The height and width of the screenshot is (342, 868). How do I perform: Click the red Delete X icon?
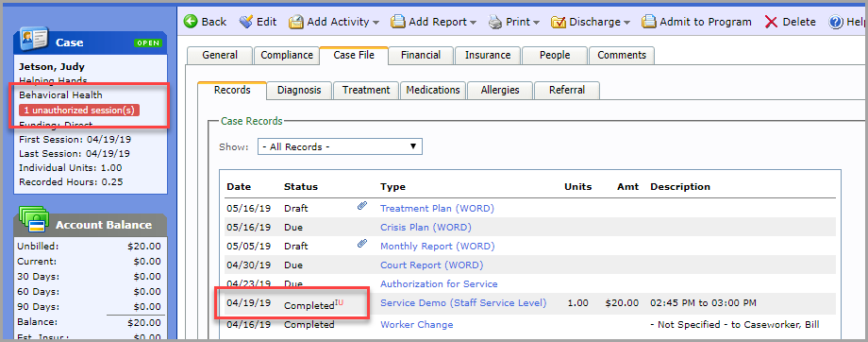point(771,22)
